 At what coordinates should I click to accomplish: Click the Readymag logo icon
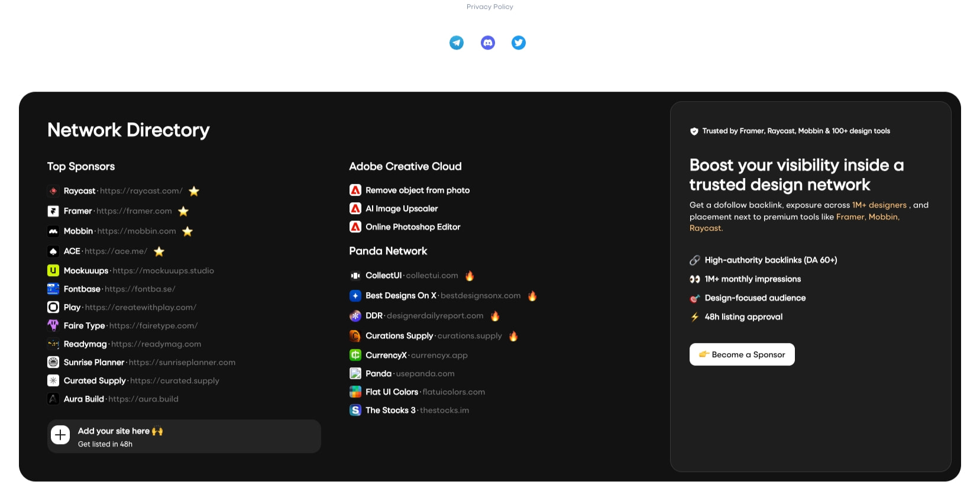(53, 344)
